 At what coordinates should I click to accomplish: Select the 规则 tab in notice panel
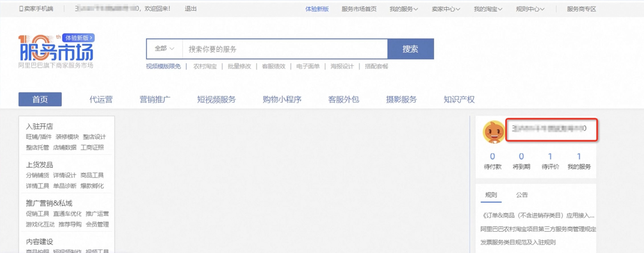[491, 195]
